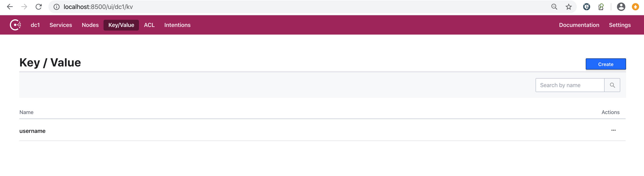Open the ACL section

coord(149,25)
